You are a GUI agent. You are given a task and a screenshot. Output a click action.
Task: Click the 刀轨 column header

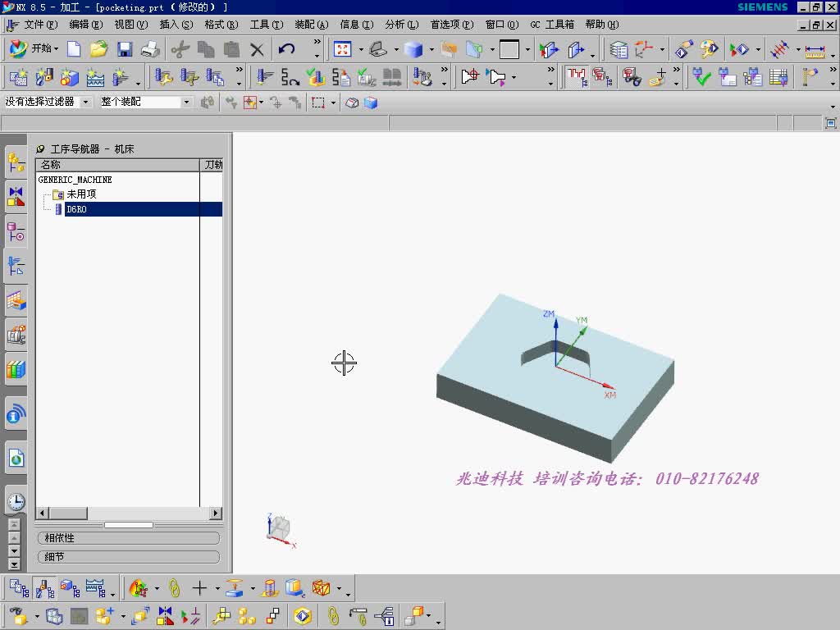212,165
